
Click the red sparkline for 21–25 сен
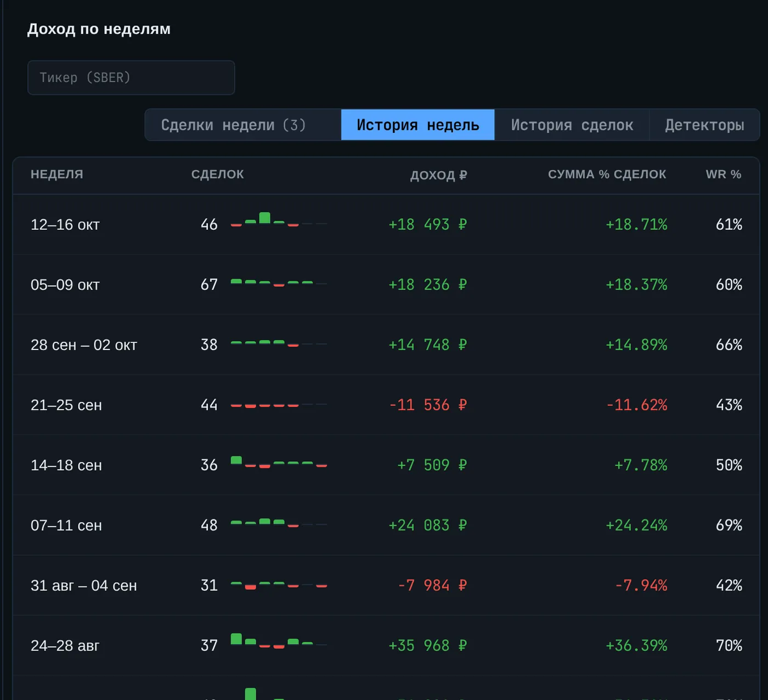(279, 405)
